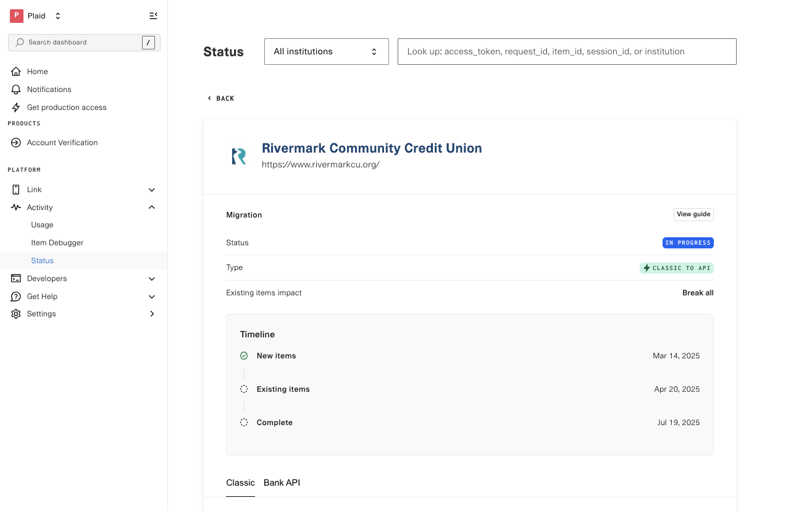This screenshot has height=511, width=812.
Task: Click the Rivermark Credit Union logo
Action: tap(238, 156)
